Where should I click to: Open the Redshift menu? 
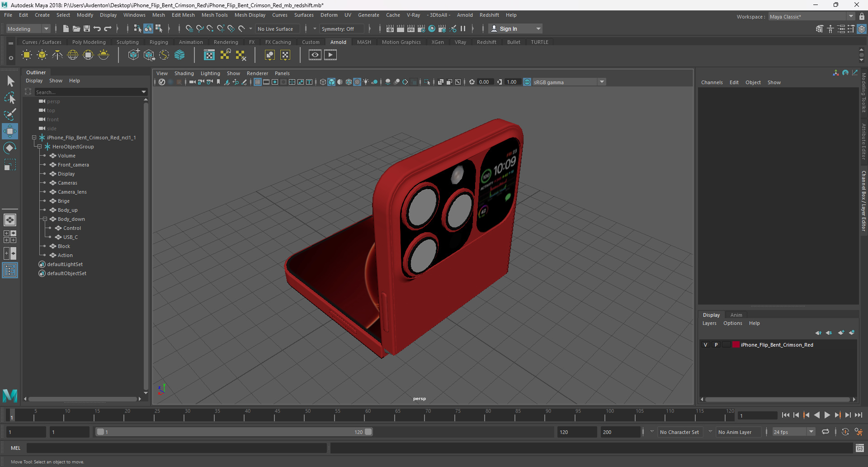489,15
